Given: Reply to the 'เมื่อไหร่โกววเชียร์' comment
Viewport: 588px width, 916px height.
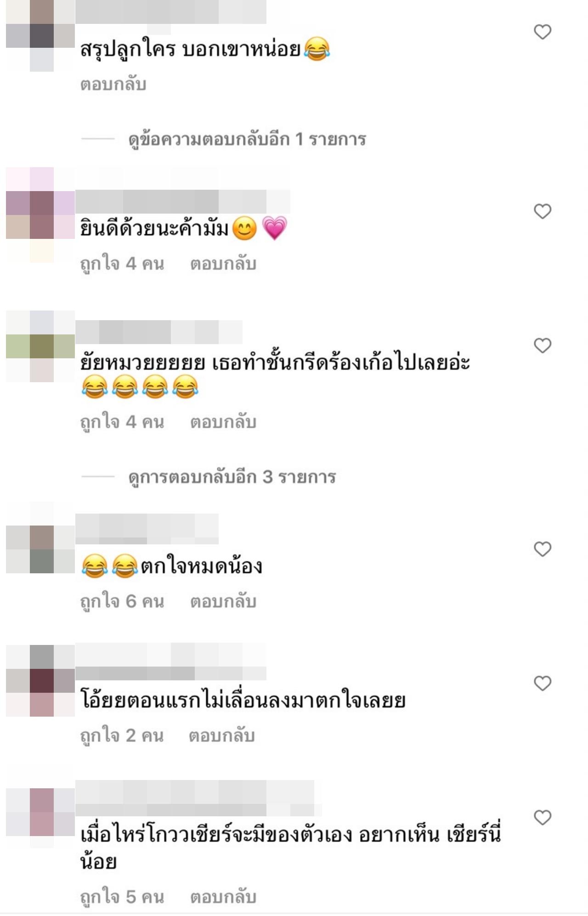Looking at the screenshot, I should (x=223, y=897).
